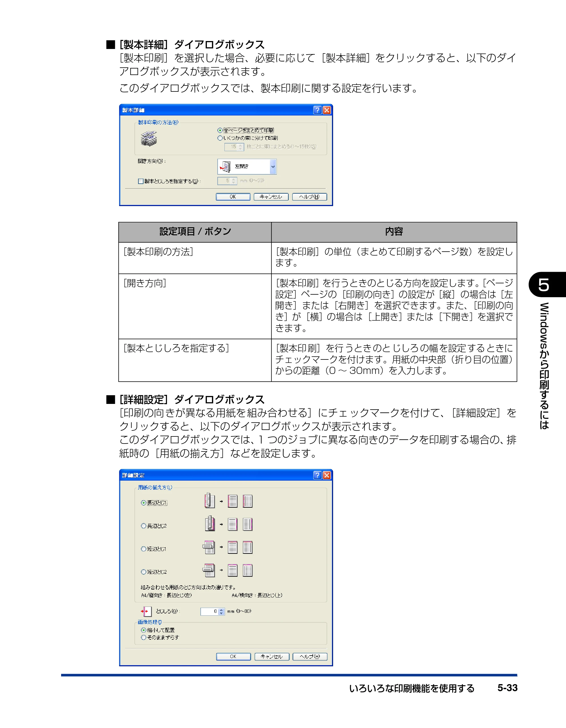Click the stacked paper icon beside 長辺とじ2

[x=209, y=524]
